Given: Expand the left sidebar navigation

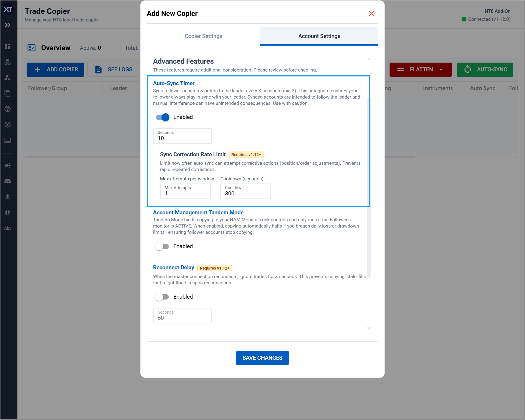Looking at the screenshot, I should tap(8, 25).
